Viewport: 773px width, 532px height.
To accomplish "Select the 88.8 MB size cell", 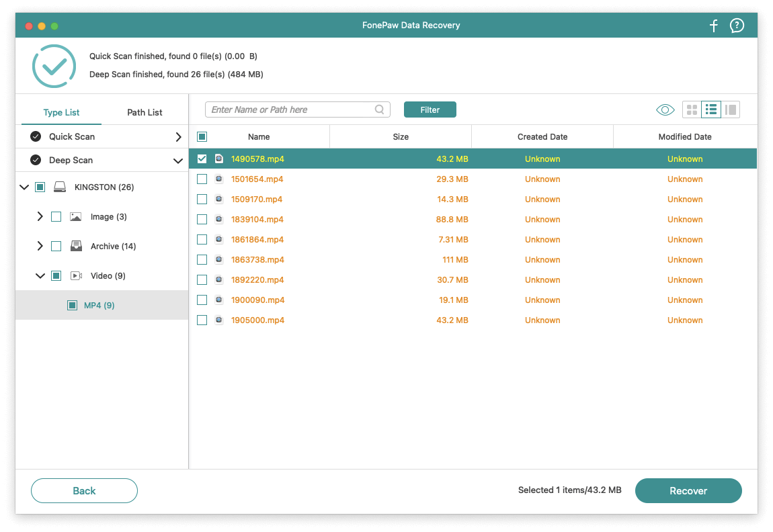I will 452,219.
